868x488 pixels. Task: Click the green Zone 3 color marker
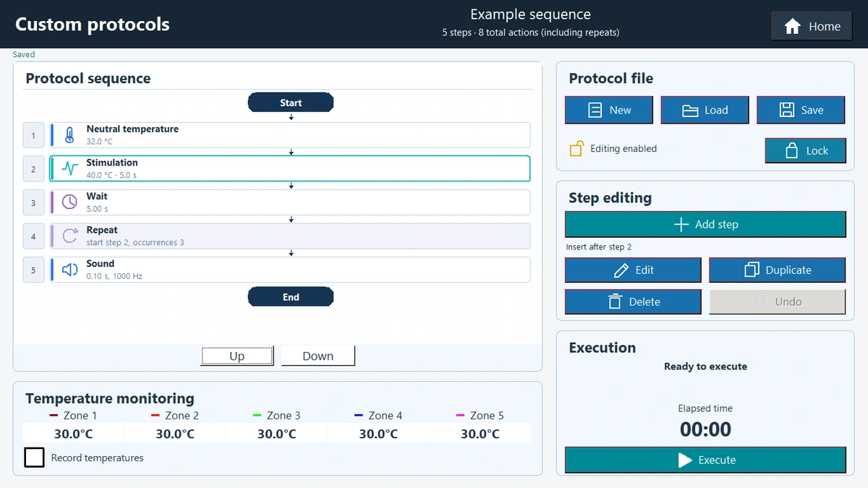coord(257,415)
